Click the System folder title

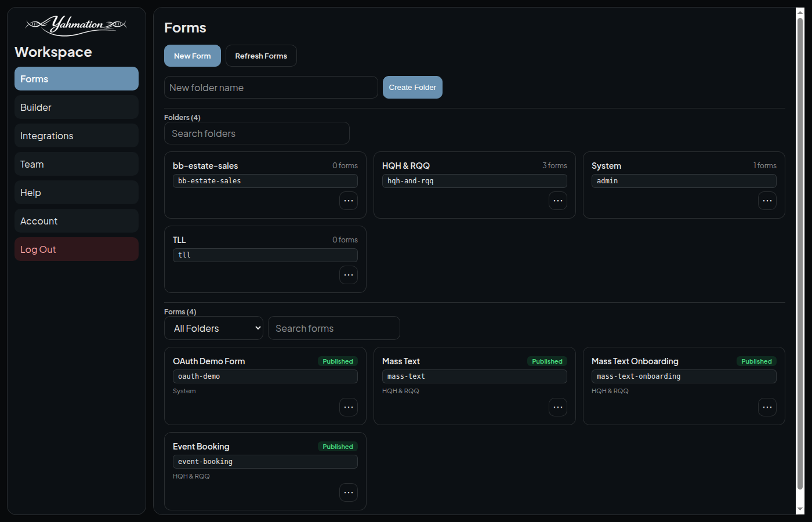pos(606,166)
